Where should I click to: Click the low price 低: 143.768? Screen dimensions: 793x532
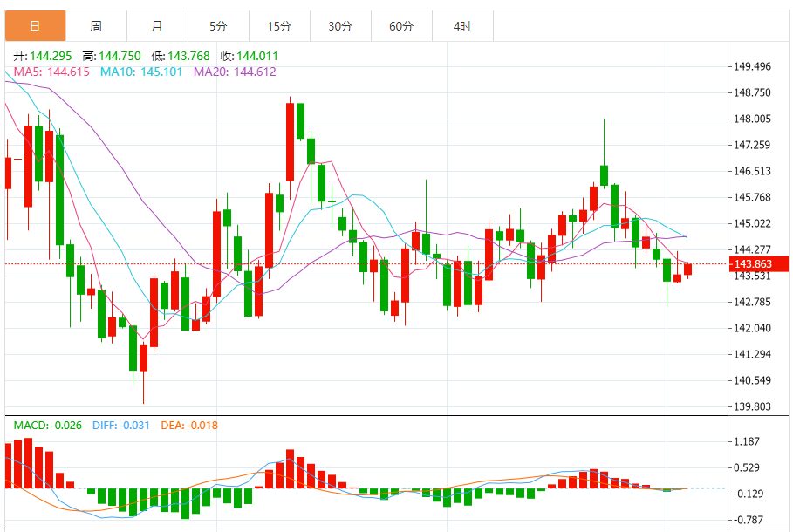pos(181,56)
